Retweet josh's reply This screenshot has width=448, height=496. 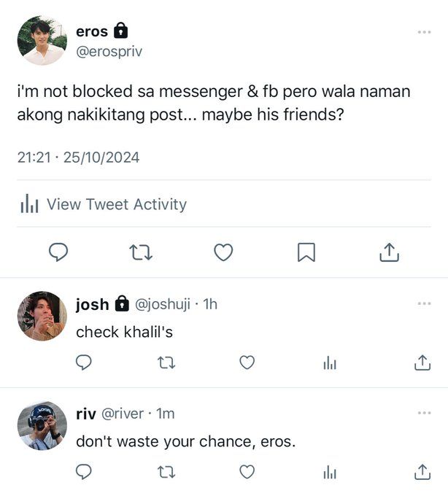[166, 363]
